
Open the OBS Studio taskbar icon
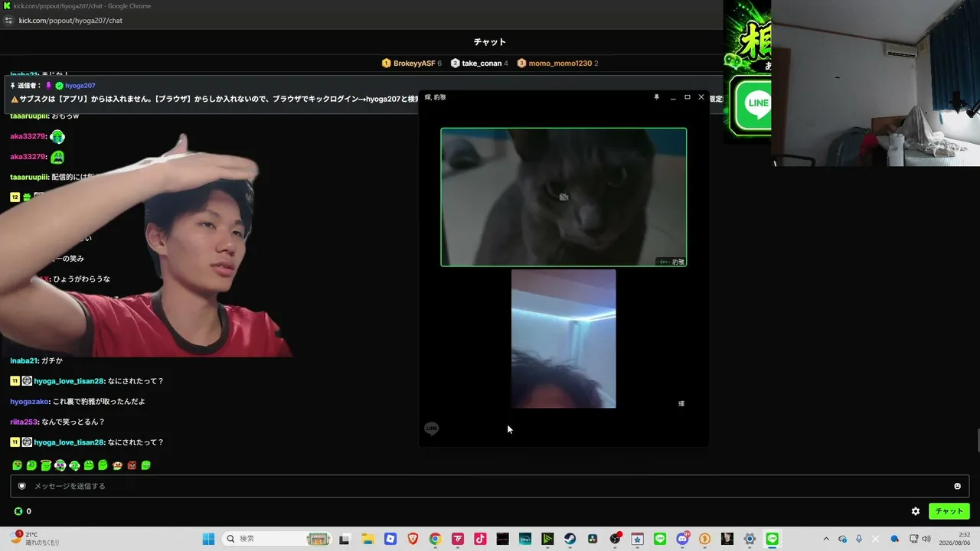click(x=615, y=539)
